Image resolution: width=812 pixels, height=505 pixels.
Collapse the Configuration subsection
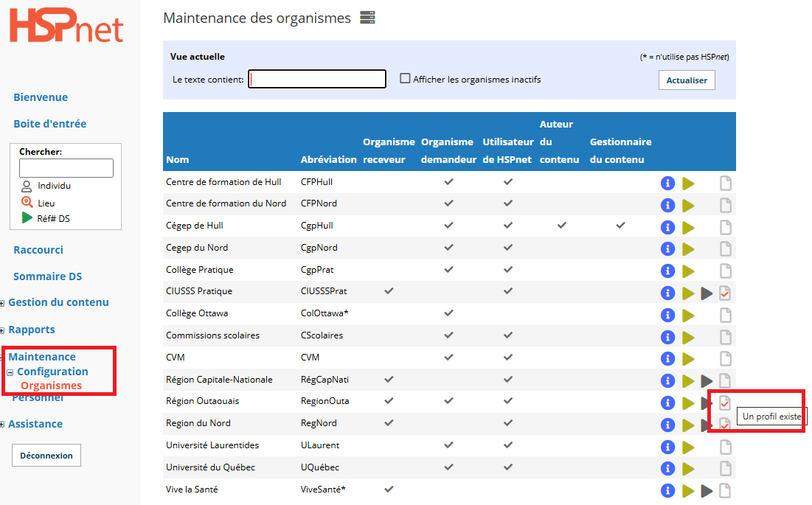tap(10, 372)
